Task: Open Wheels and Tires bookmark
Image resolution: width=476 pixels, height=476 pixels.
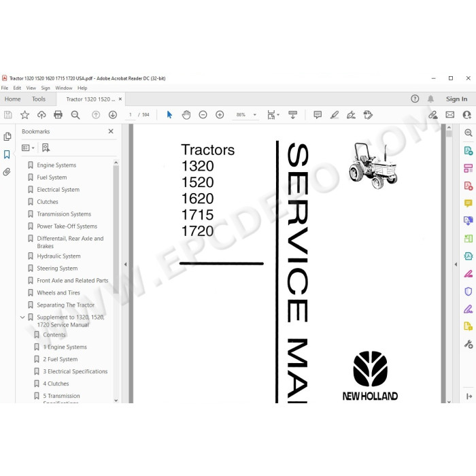Action: point(58,292)
